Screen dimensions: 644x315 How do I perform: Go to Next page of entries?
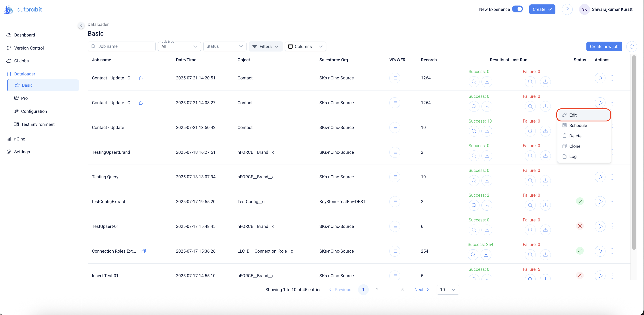coord(421,290)
